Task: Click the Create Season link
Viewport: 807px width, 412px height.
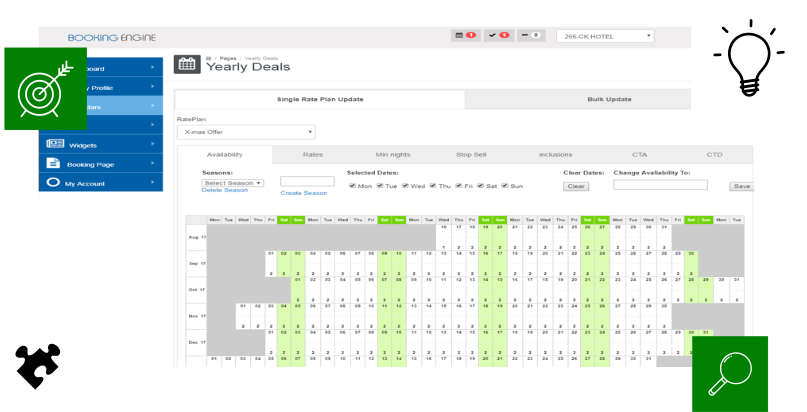Action: 303,193
